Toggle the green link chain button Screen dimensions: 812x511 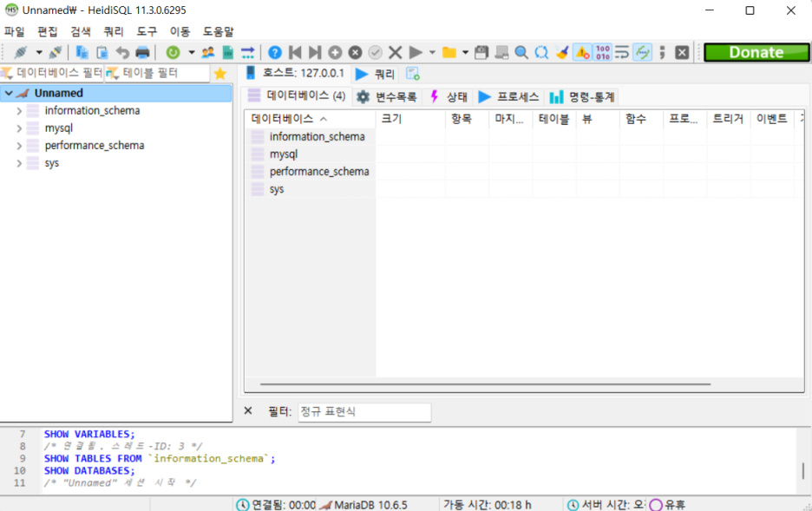click(643, 52)
